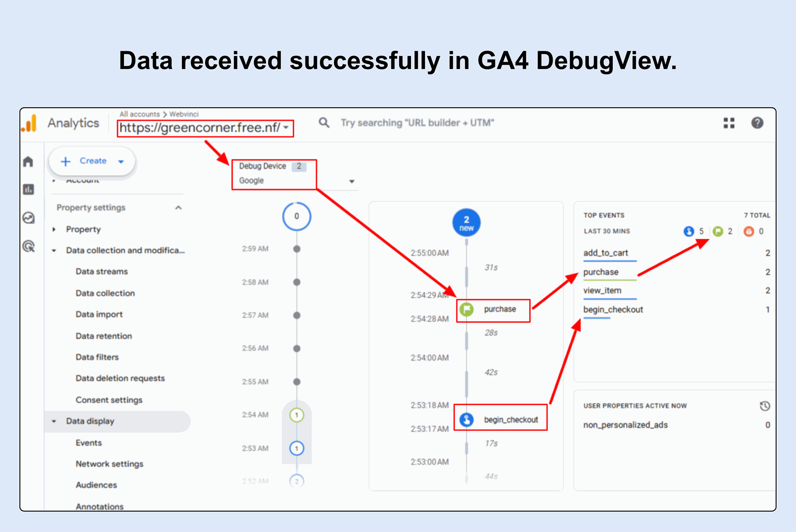The image size is (796, 532).
Task: Click the purchase event in timeline
Action: (x=500, y=310)
